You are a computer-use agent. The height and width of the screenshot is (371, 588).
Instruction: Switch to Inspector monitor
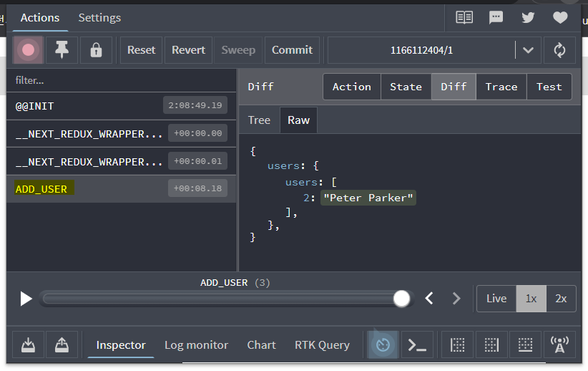(x=121, y=344)
